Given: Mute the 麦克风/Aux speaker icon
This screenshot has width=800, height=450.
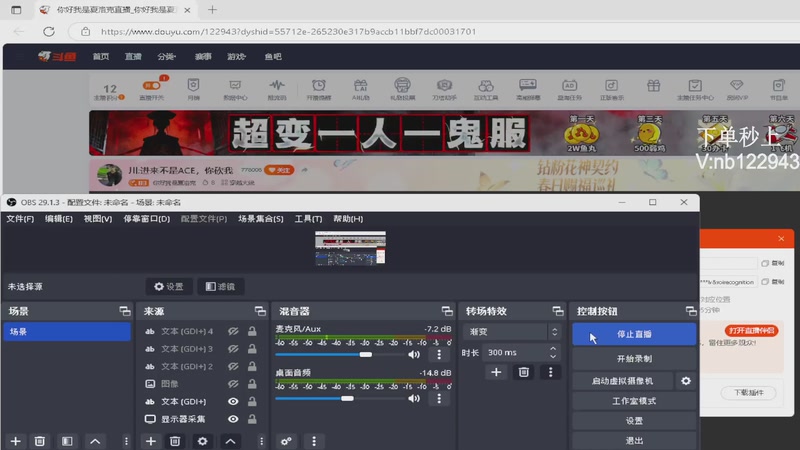Looking at the screenshot, I should pos(414,354).
